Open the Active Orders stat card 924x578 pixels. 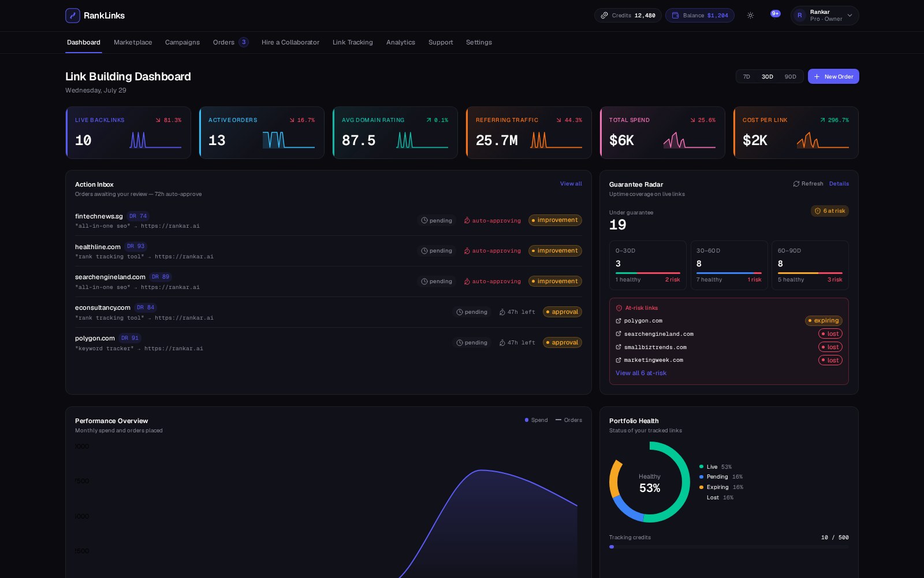[x=262, y=132]
